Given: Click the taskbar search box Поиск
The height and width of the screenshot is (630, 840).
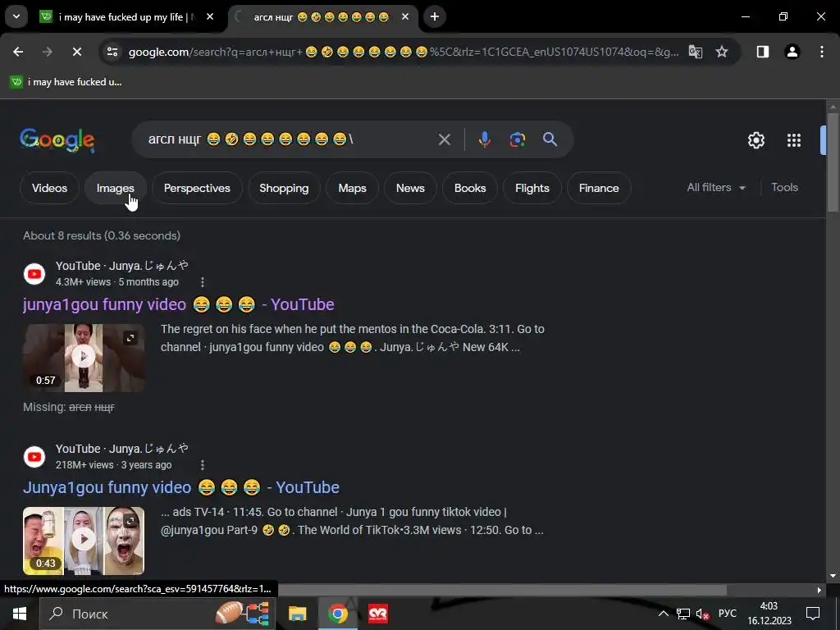Looking at the screenshot, I should tap(157, 614).
